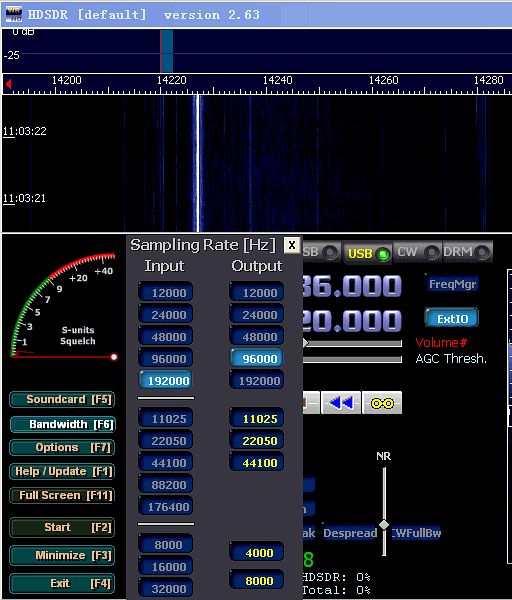This screenshot has width=512, height=600.
Task: Select 22050 Hz input sampling rate
Action: click(x=165, y=441)
